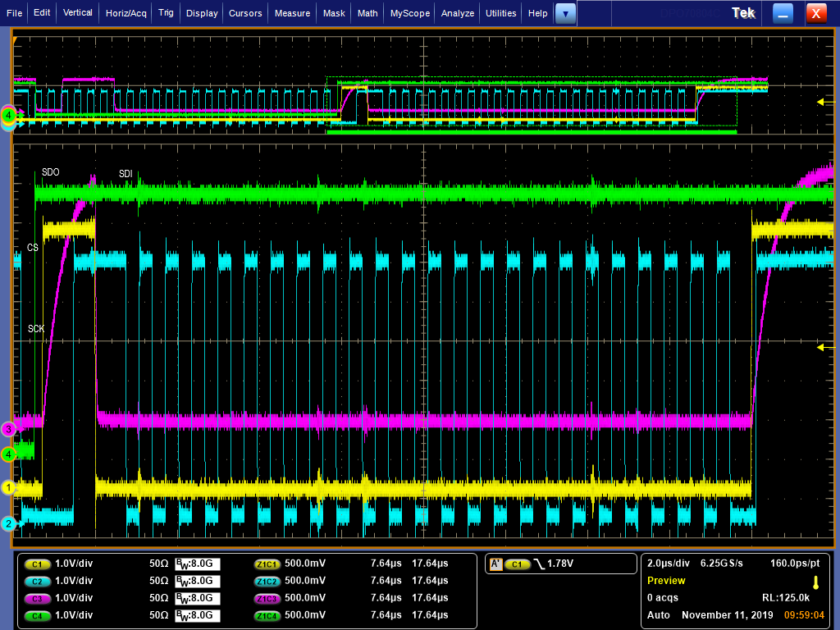Open the blue dropdown arrow beside Help
Screen dimensions: 840x630
[565, 13]
